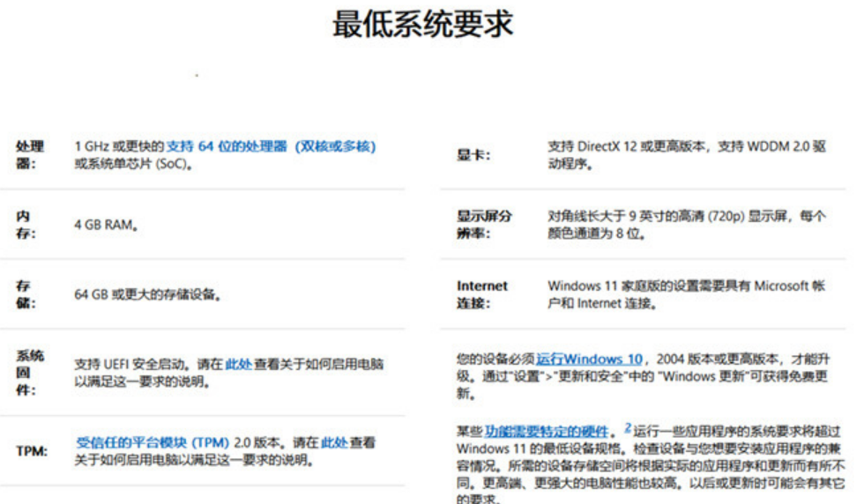Open the 受信任的平台模块 (TPM) link
This screenshot has width=864, height=504.
153,442
